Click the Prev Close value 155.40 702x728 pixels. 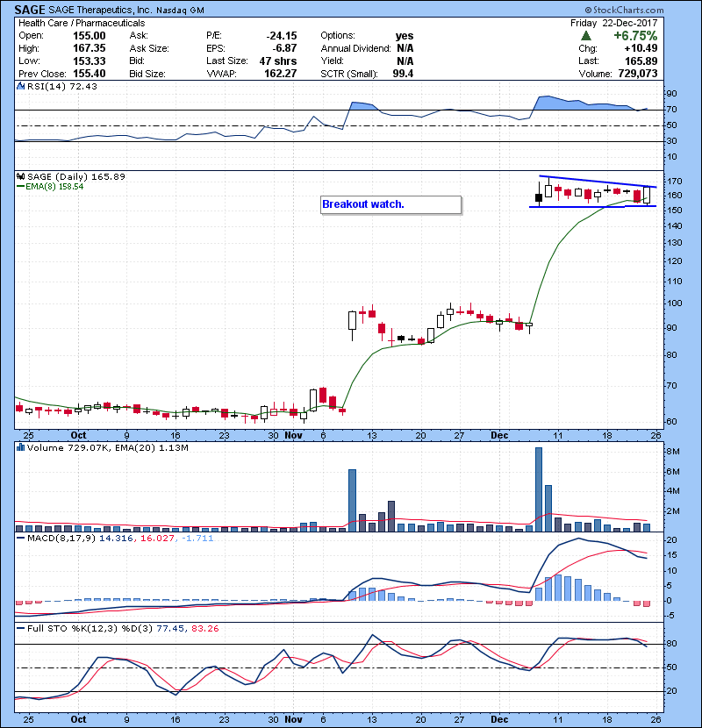tap(90, 74)
